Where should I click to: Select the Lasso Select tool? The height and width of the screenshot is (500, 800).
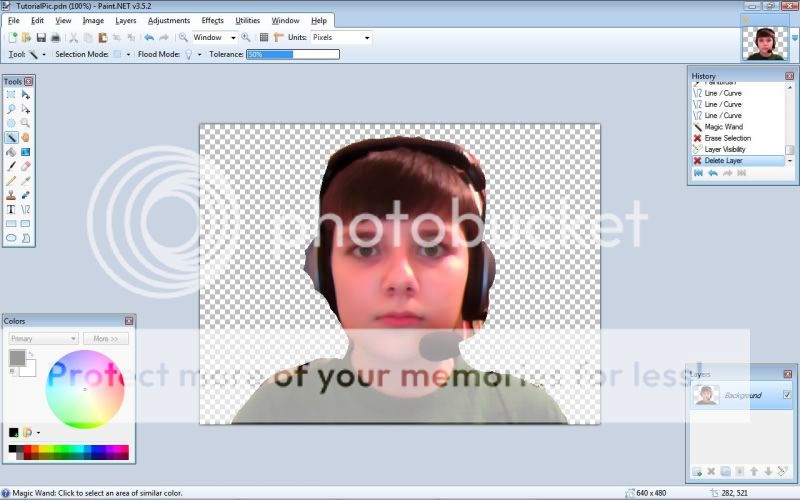(11, 109)
